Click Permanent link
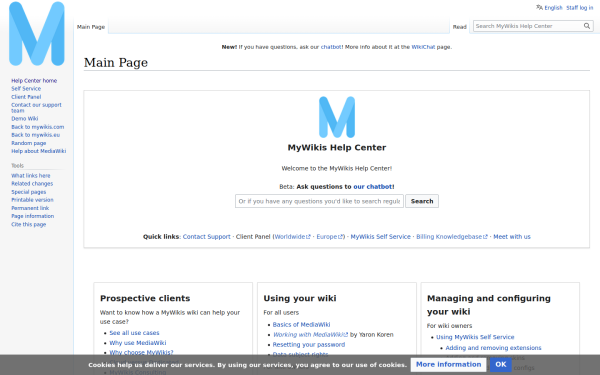This screenshot has height=375, width=600. (x=30, y=208)
